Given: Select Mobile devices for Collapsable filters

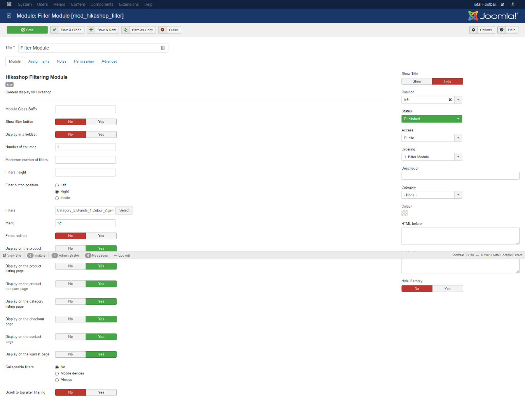Looking at the screenshot, I should (57, 374).
